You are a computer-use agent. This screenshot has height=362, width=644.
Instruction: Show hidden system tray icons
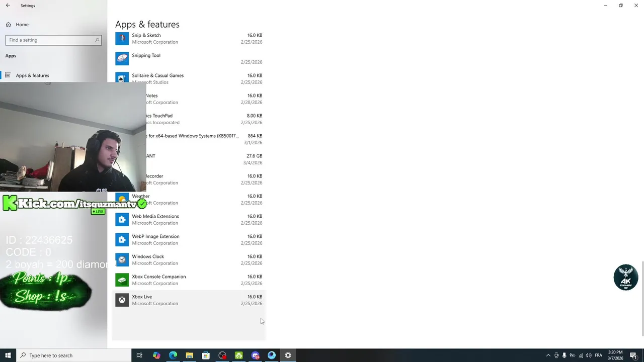[x=548, y=355]
